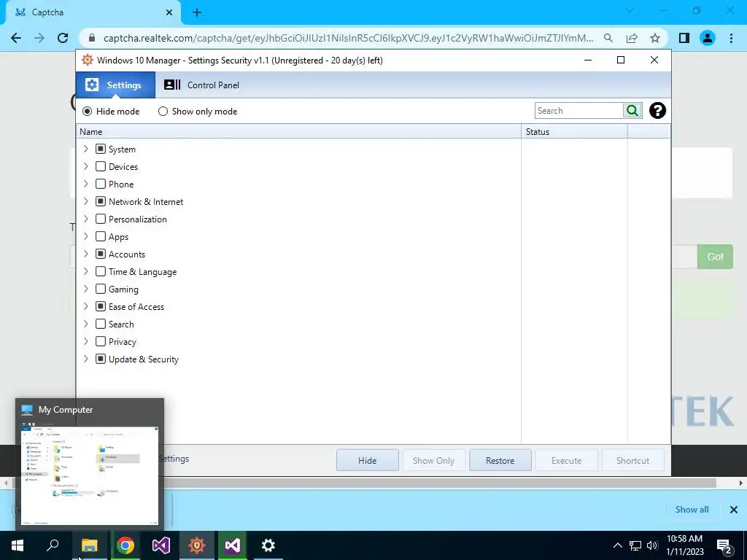Bookmark this page with star icon
The height and width of the screenshot is (560, 747).
point(655,38)
